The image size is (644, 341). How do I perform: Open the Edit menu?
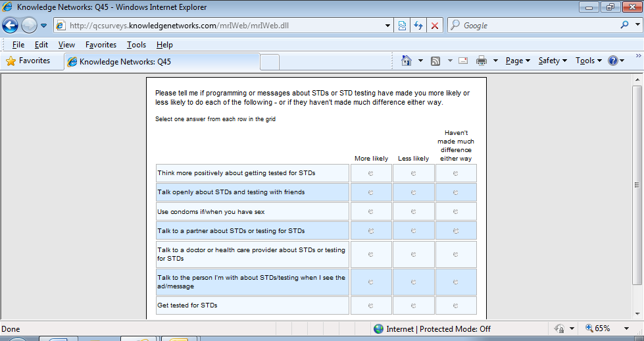[x=41, y=45]
